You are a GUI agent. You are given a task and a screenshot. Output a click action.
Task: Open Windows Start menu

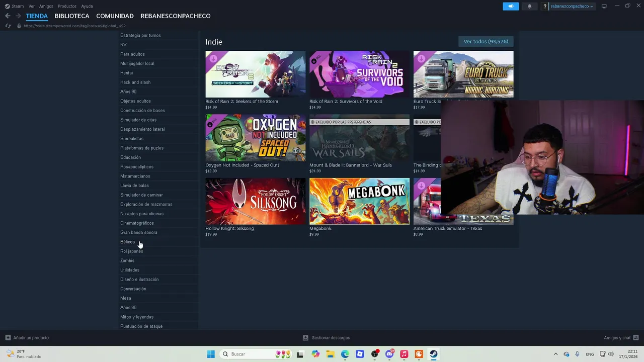[211, 354]
